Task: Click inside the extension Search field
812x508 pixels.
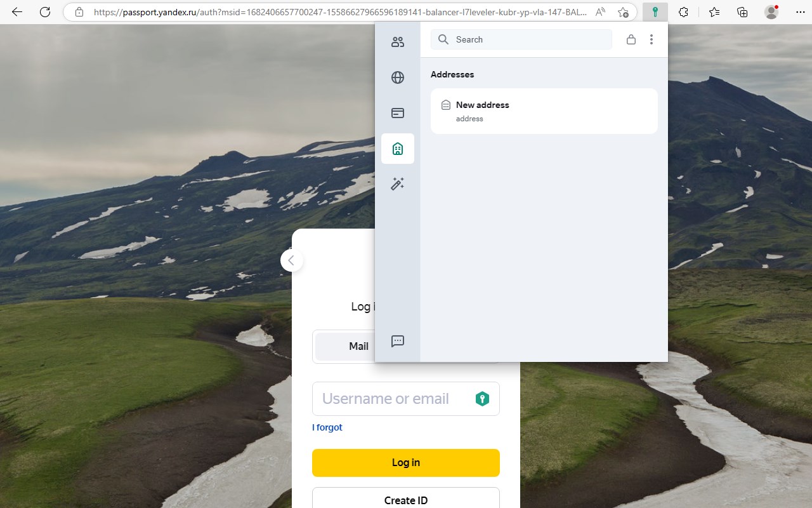Action: (520, 39)
